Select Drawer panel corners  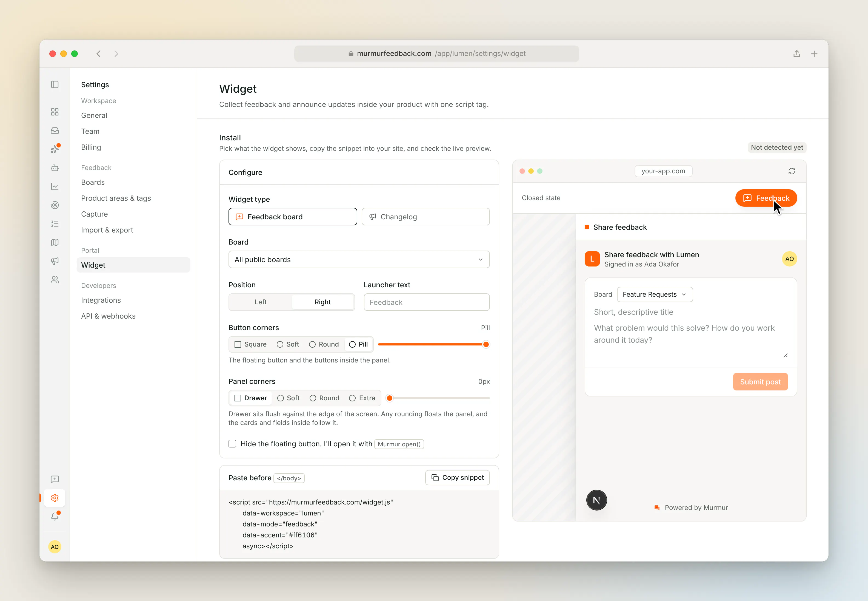pyautogui.click(x=251, y=398)
